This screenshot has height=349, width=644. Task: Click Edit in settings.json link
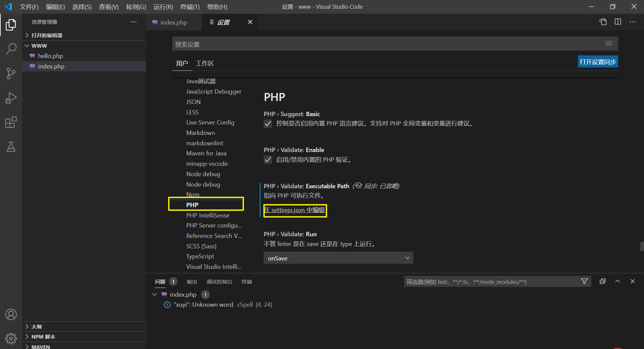294,210
